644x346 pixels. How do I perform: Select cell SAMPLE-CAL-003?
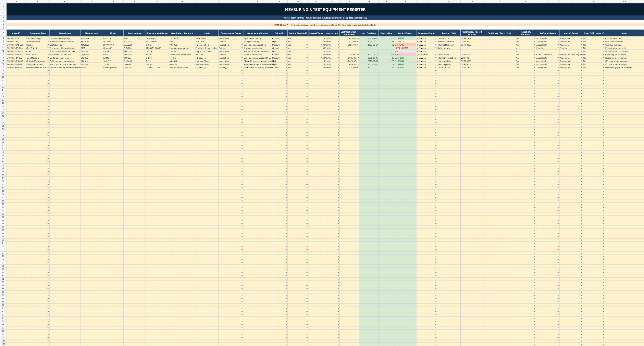[x=16, y=45]
